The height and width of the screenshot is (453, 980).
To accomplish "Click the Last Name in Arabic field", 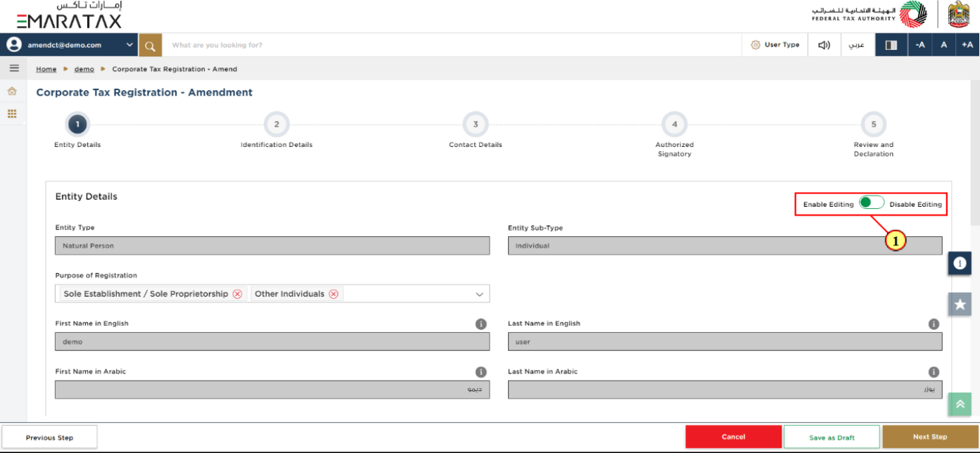I will pos(725,390).
